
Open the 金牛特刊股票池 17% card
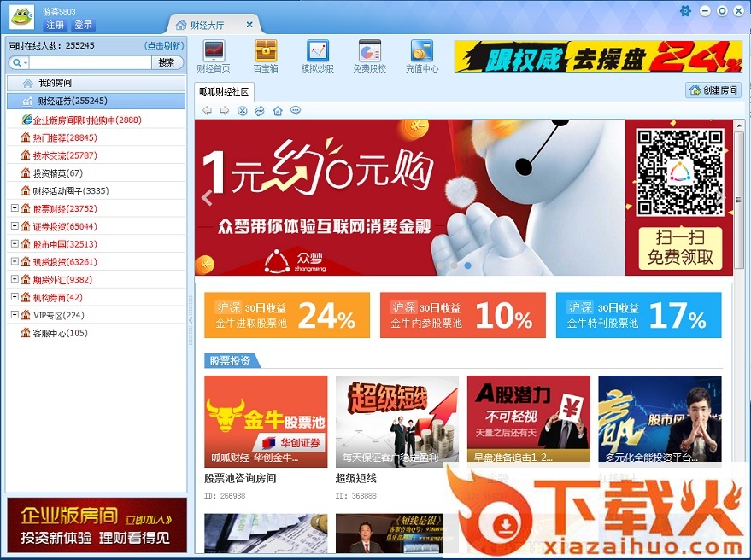tap(638, 315)
